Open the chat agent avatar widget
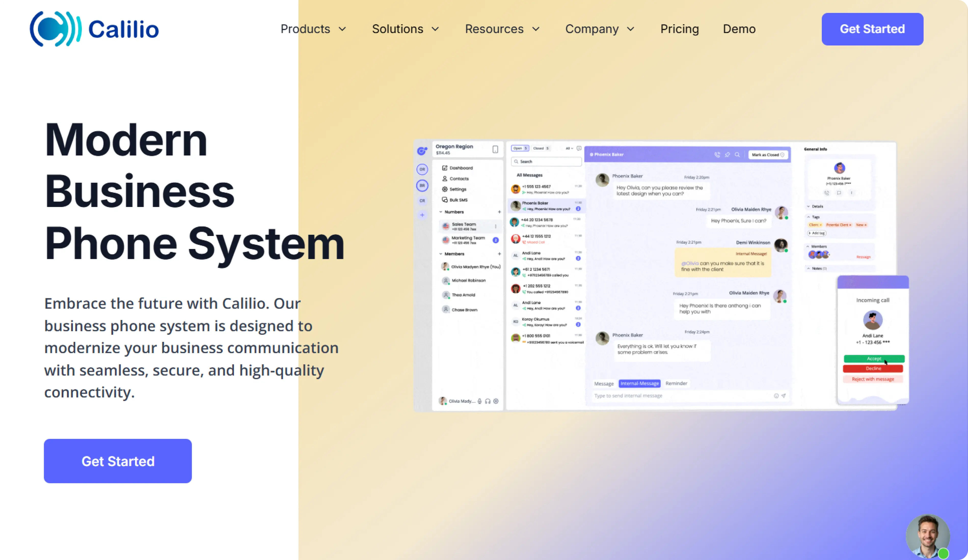Viewport: 968px width, 560px height. point(927,536)
